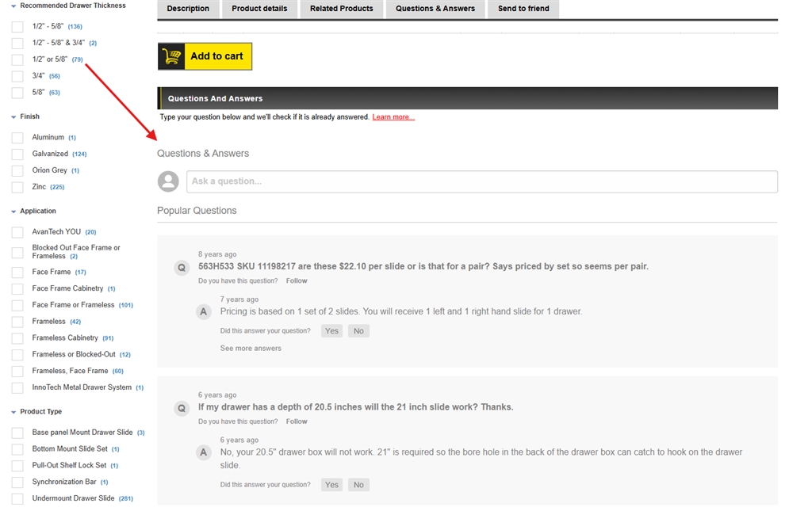Select the 3/4" drawer thickness checkbox
This screenshot has height=511, width=812.
pyautogui.click(x=17, y=76)
